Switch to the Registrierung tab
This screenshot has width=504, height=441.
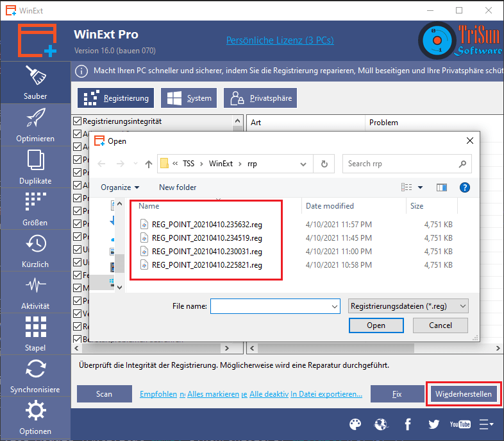click(x=115, y=98)
